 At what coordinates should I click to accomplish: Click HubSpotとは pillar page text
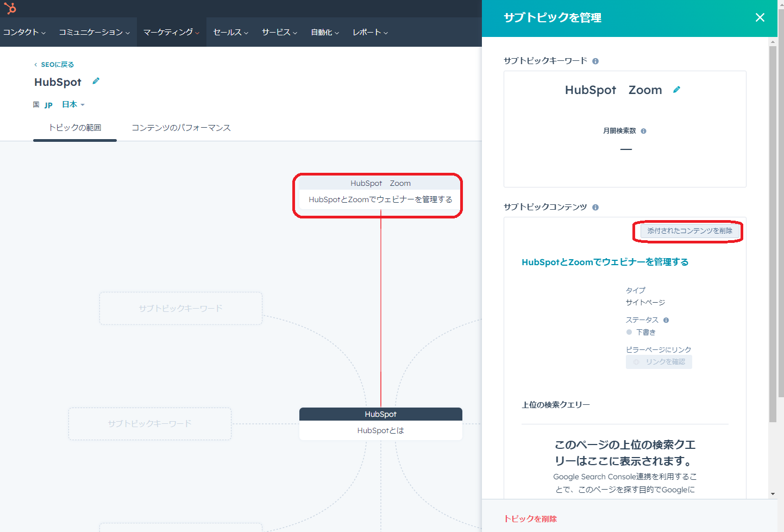click(381, 430)
